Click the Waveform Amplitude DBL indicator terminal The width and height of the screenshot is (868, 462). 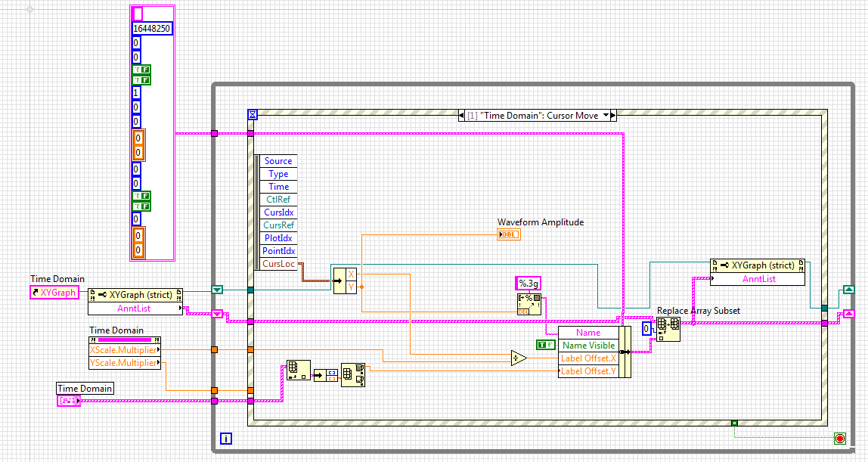coord(509,234)
